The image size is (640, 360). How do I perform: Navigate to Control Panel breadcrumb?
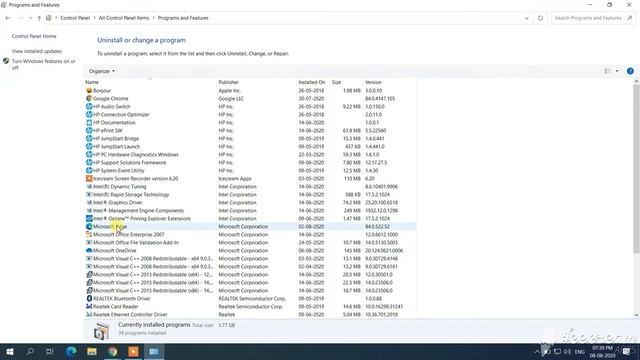[75, 18]
